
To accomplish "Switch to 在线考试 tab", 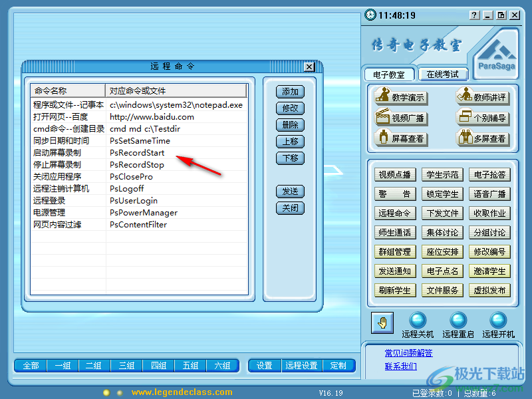I will point(443,74).
